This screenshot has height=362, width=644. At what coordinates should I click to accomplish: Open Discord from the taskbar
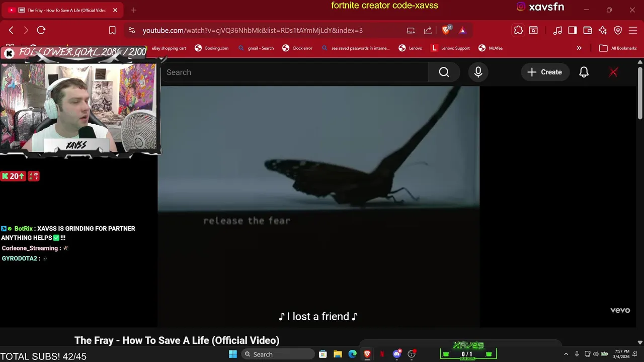[397, 354]
